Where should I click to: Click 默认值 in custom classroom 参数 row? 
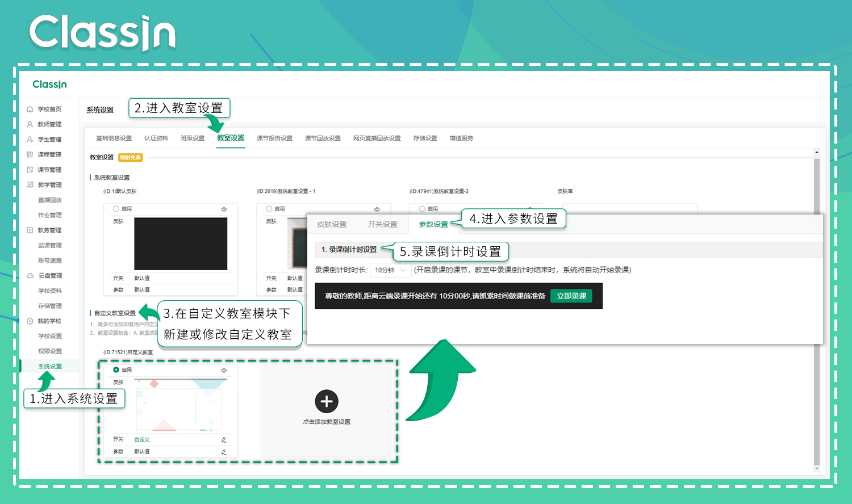(142, 452)
